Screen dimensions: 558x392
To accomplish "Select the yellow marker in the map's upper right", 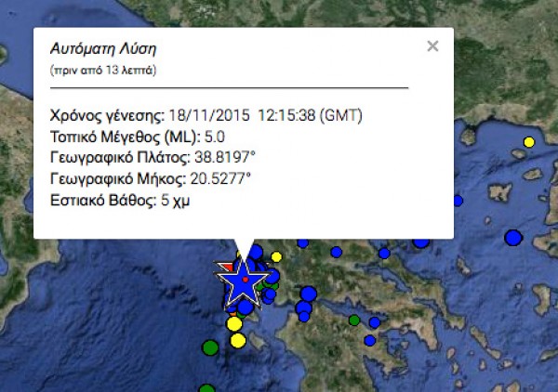I will (x=529, y=142).
